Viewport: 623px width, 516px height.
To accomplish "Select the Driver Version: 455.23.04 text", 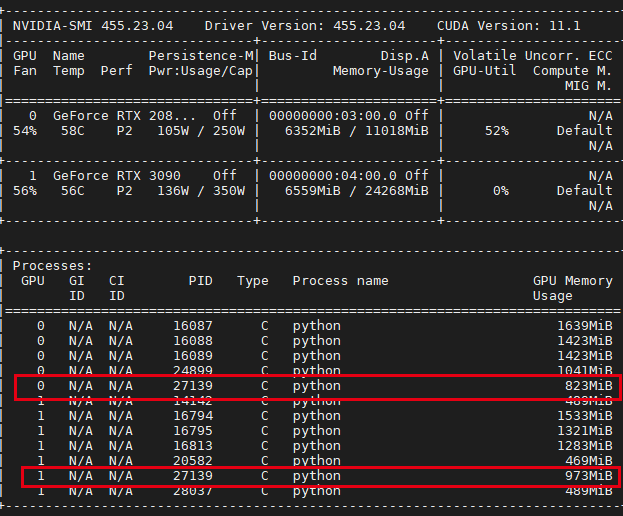I will click(x=305, y=26).
